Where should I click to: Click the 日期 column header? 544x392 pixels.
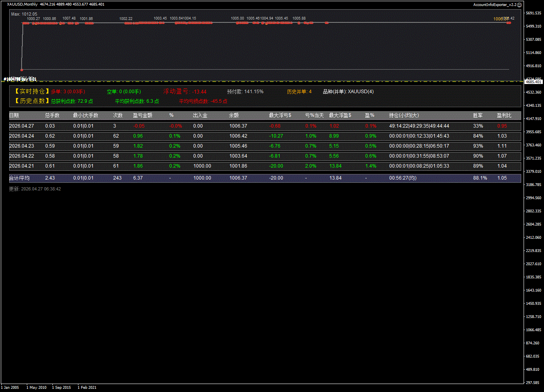pyautogui.click(x=14, y=115)
